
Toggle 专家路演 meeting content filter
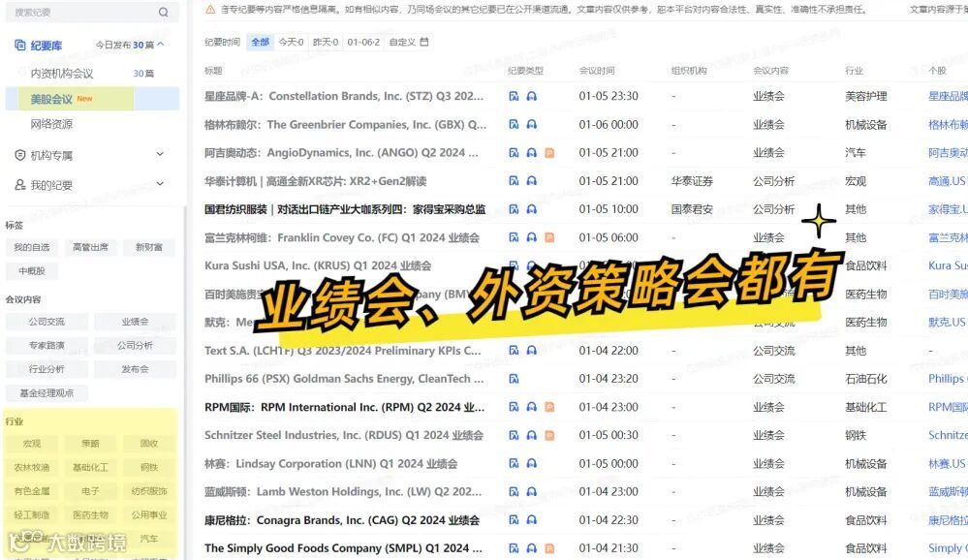click(x=47, y=346)
